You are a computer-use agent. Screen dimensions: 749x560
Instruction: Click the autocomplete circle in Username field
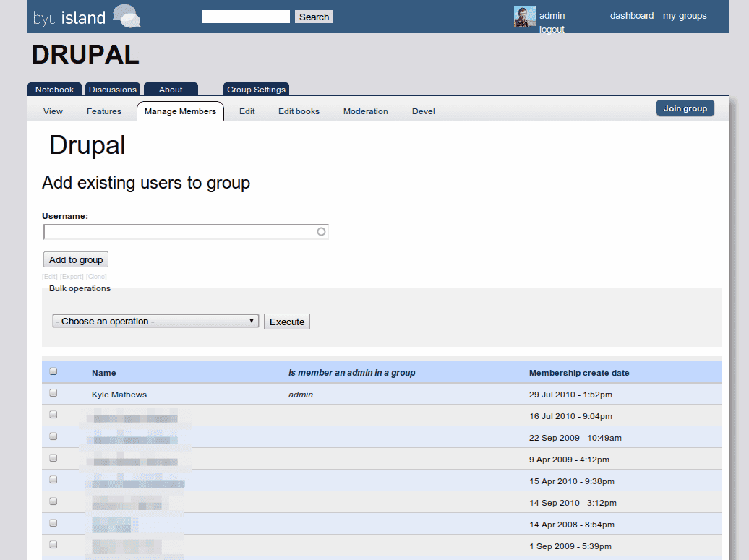coord(322,232)
